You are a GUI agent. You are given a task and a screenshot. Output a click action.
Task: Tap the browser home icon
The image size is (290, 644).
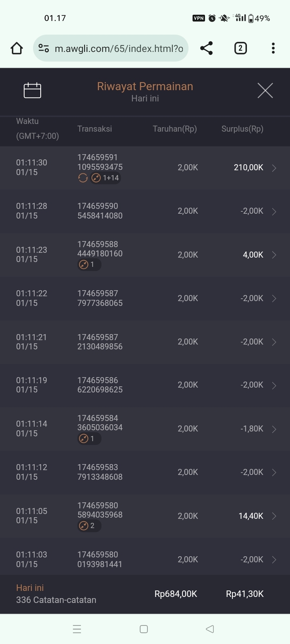(17, 49)
